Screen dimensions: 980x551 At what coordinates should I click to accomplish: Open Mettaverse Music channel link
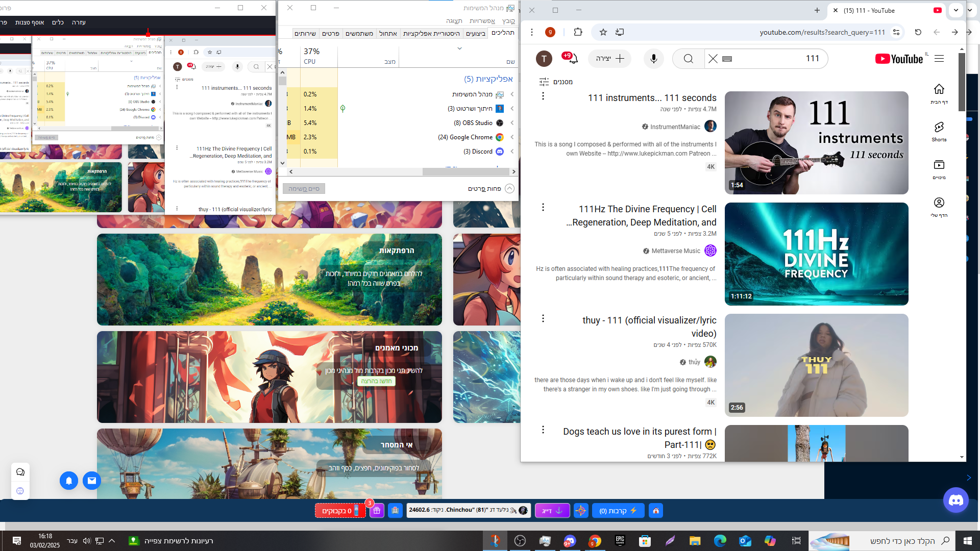coord(675,251)
